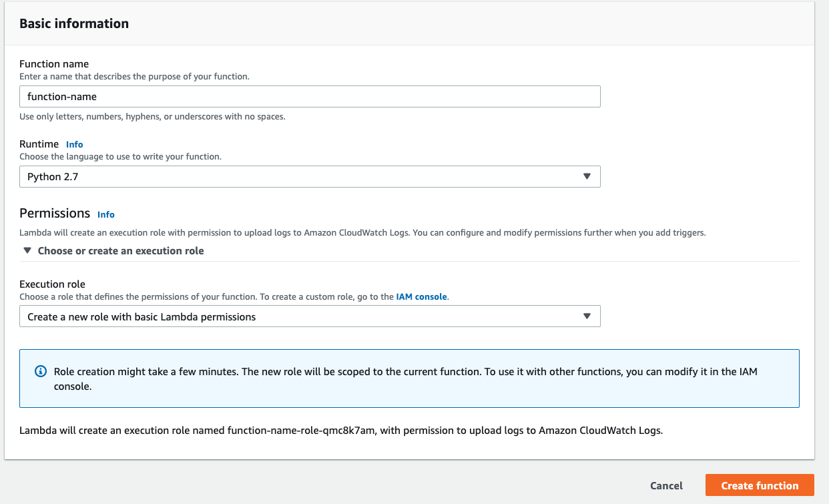Click the 'Function name' field label

pyautogui.click(x=54, y=64)
